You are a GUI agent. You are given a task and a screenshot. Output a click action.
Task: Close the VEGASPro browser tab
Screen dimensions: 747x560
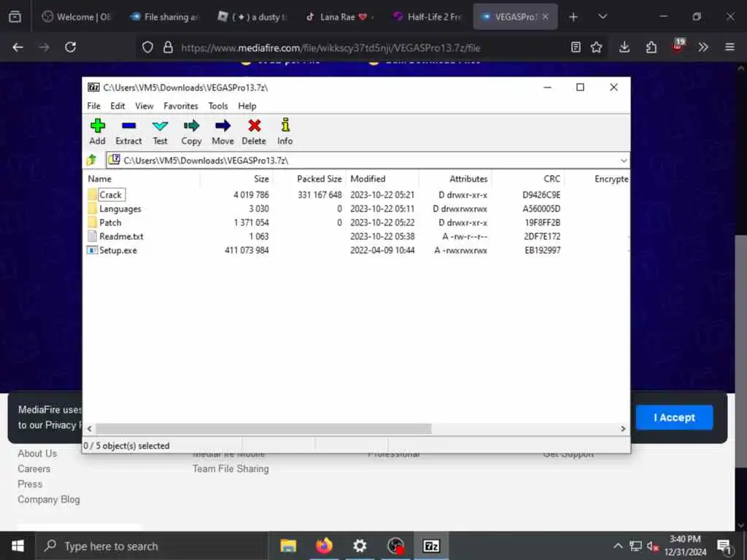click(546, 17)
